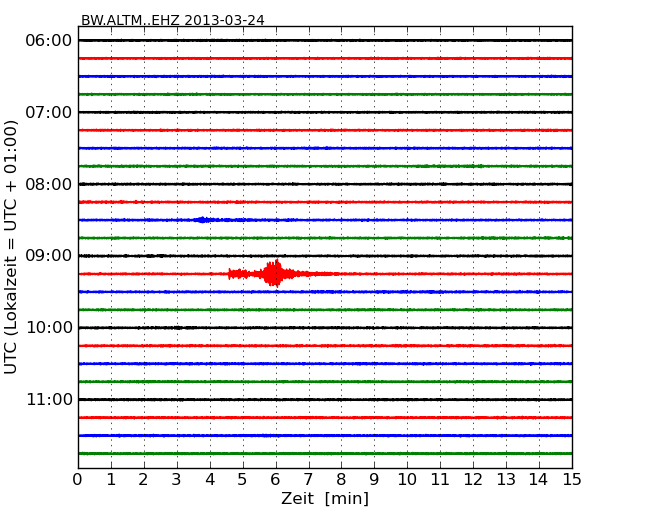650x520 pixels.
Task: Click the plot title BW.ALTM..EHZ 2013-03-24
Action: click(172, 20)
